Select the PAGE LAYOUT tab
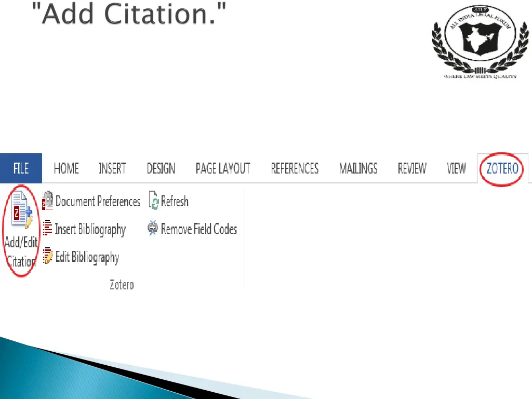532x399 pixels. click(223, 168)
